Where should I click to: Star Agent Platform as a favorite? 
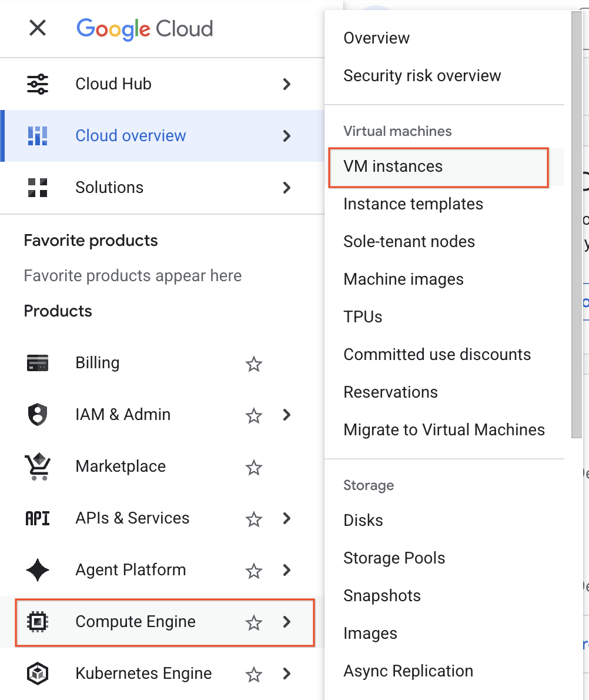tap(254, 571)
